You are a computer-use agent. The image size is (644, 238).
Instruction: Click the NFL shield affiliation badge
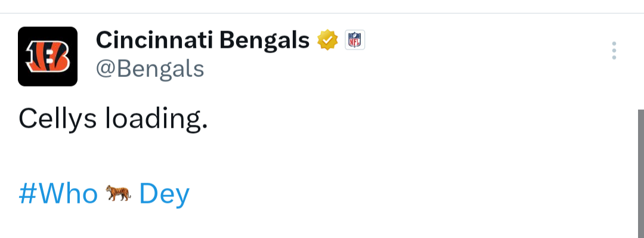[x=354, y=41]
